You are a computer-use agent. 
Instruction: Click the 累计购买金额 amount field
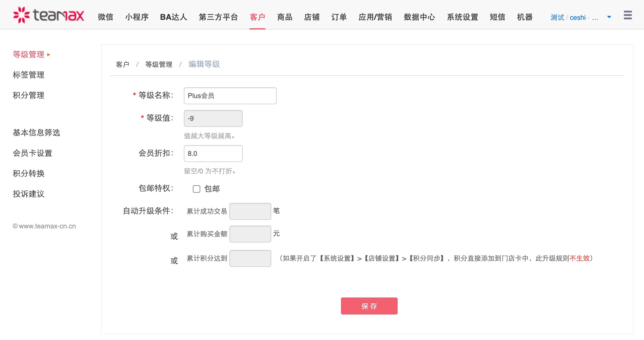[x=250, y=234]
